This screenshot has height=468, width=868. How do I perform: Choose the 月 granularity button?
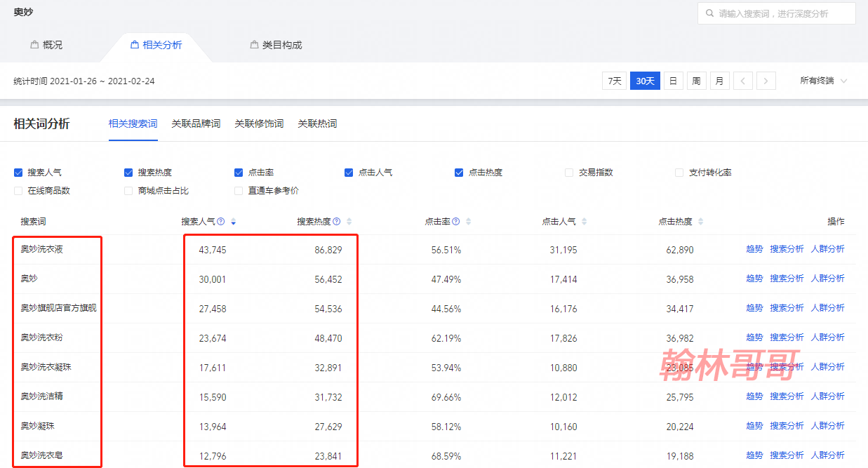point(719,81)
